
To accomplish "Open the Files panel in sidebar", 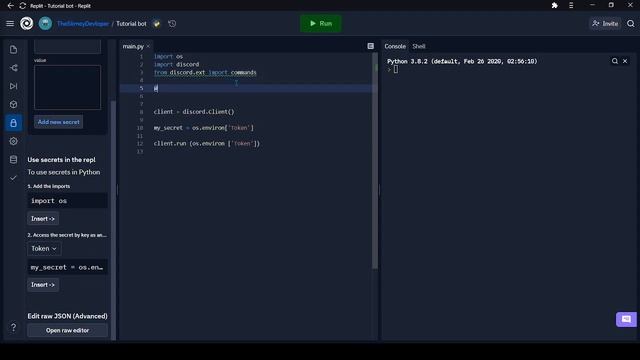I will coord(13,49).
